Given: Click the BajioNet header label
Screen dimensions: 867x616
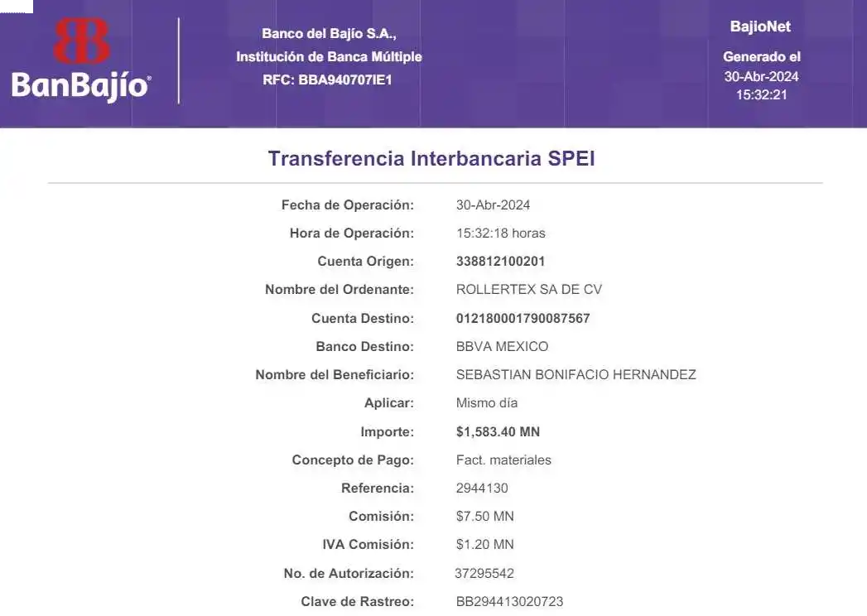Looking at the screenshot, I should click(760, 26).
